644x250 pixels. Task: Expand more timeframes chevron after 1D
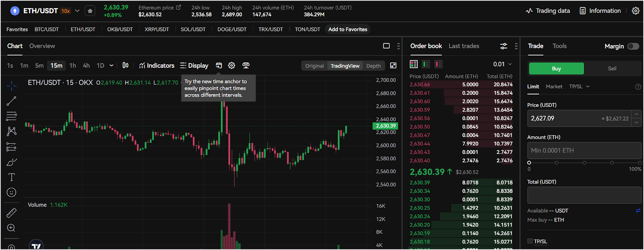click(111, 66)
